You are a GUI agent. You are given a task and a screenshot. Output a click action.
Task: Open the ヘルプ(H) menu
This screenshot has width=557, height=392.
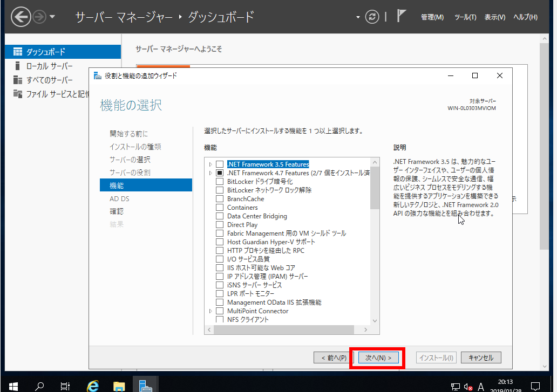click(525, 17)
